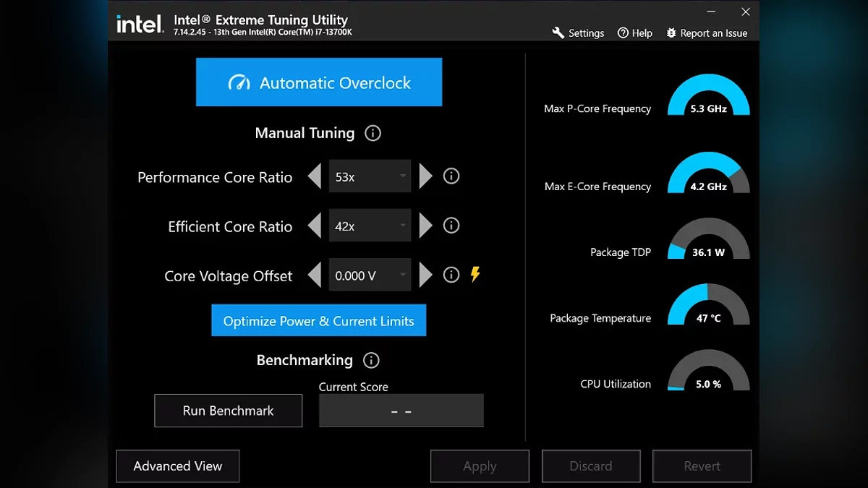The height and width of the screenshot is (488, 868).
Task: Run the benchmark
Action: 228,411
